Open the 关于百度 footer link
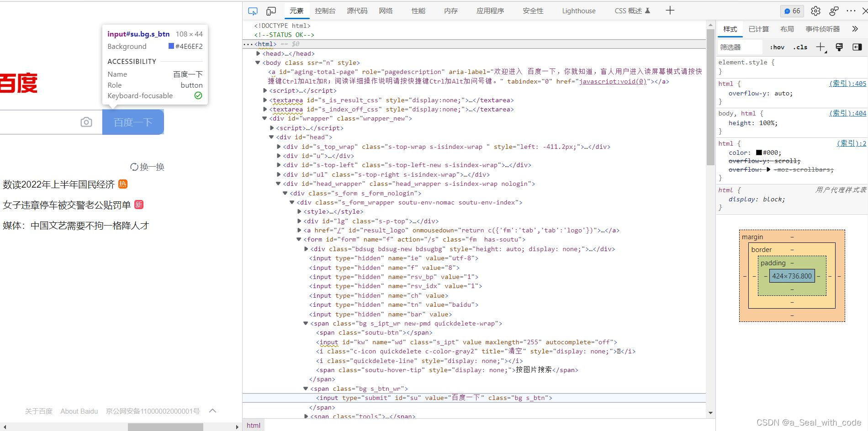 tap(39, 411)
